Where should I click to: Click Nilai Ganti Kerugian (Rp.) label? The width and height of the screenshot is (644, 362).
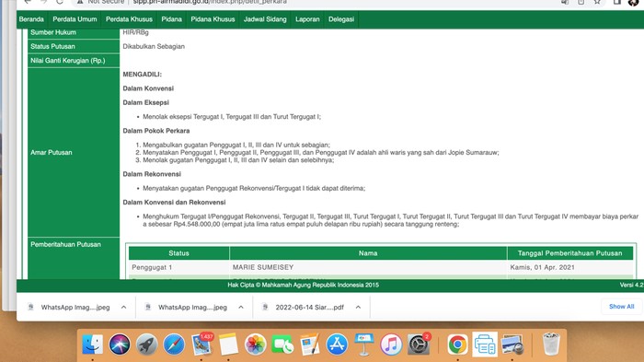[68, 61]
